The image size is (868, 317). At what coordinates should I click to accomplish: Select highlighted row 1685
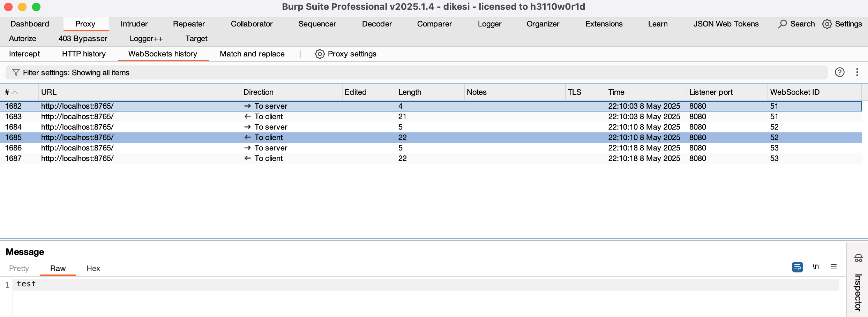click(x=431, y=138)
